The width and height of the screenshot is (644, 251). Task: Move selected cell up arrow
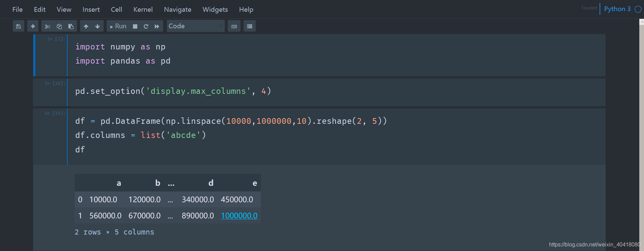click(x=86, y=26)
